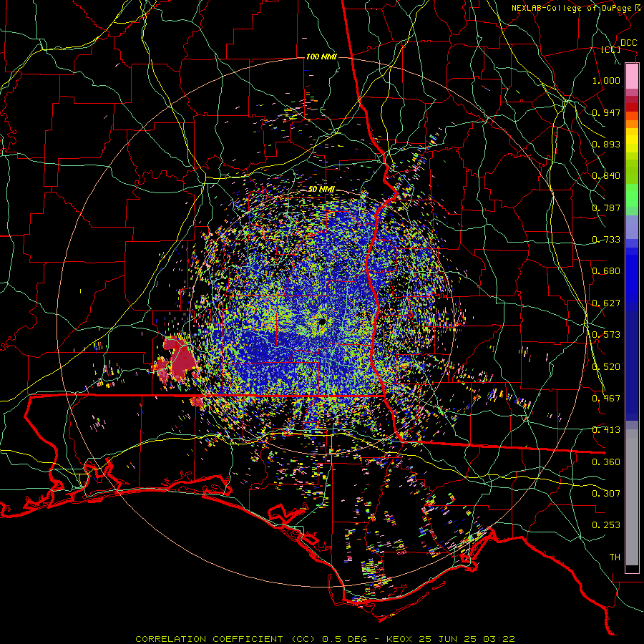Click the 0.467 legend value
The width and height of the screenshot is (644, 644).
point(606,399)
